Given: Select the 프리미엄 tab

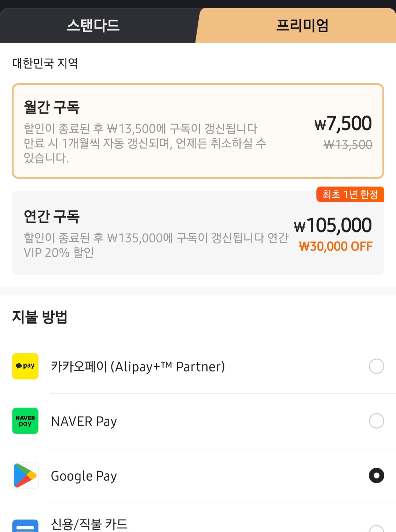Looking at the screenshot, I should click(x=302, y=25).
